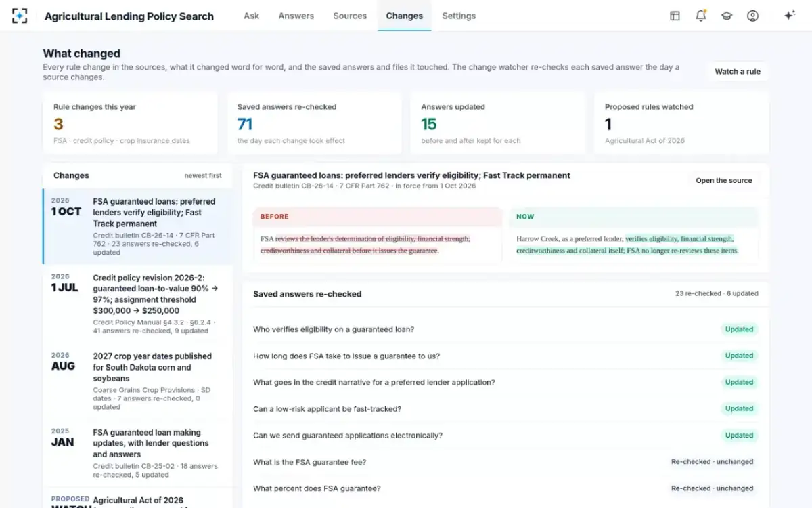The width and height of the screenshot is (812, 508).
Task: Click 'Re-checked · unchanged' for the guarantee fee question
Action: 712,462
